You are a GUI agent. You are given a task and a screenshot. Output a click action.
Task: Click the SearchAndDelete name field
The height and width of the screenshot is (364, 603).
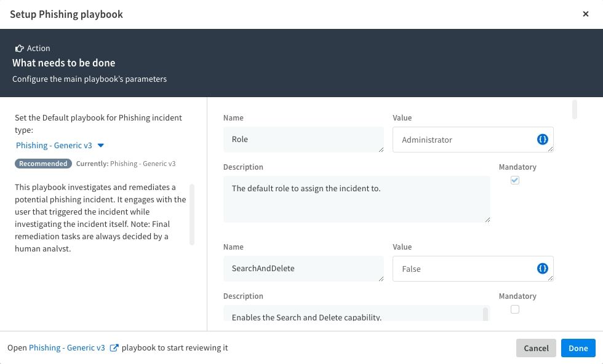tap(303, 269)
